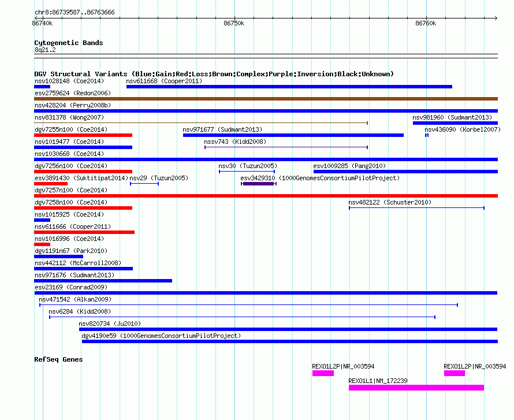Select the nsv30 (Tuzun2005) variant label
514x420 pixels.
[248, 166]
